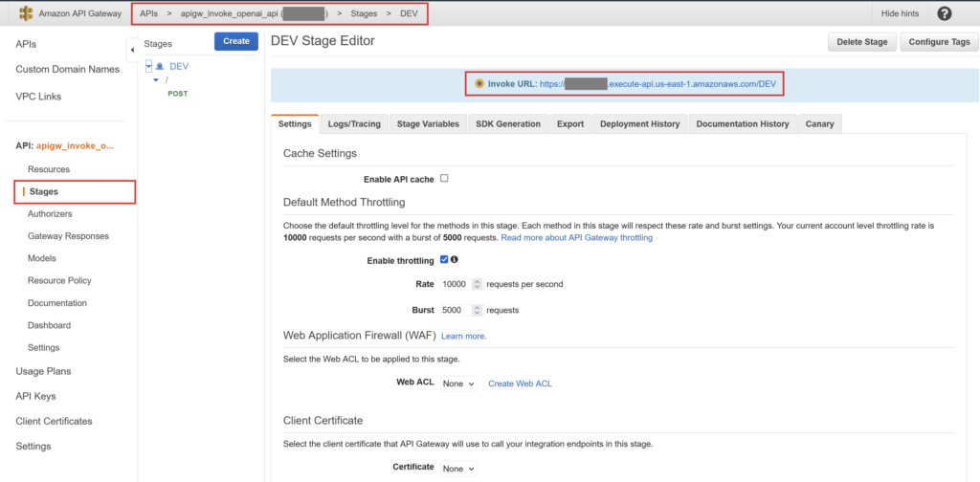This screenshot has width=980, height=482.
Task: Adjust the Burst stepper arrows
Action: 478,310
